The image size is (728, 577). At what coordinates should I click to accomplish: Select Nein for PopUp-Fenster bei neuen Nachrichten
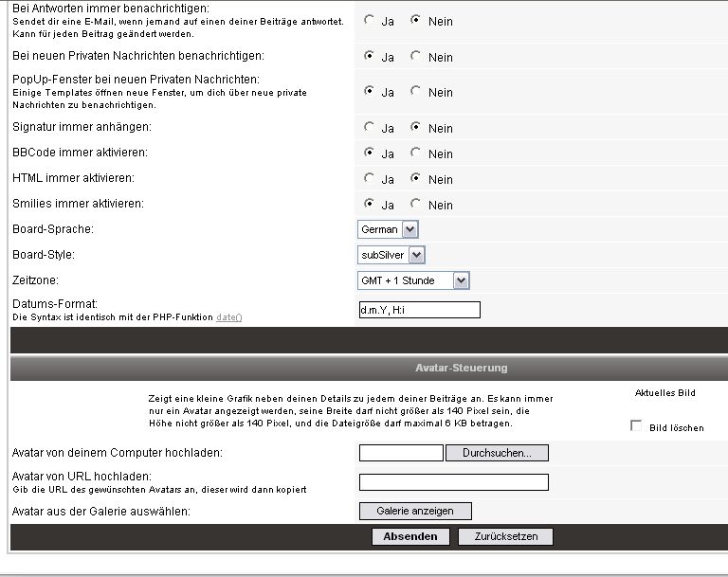(415, 92)
